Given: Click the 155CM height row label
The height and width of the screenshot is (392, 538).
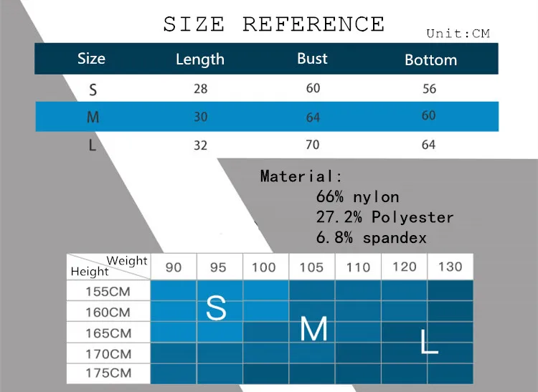Looking at the screenshot, I should 108,291.
